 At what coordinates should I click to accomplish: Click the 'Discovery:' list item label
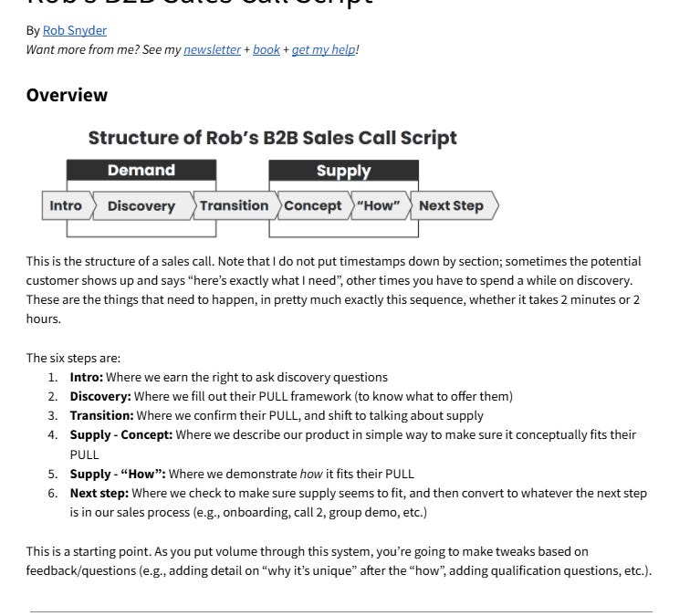pos(100,396)
